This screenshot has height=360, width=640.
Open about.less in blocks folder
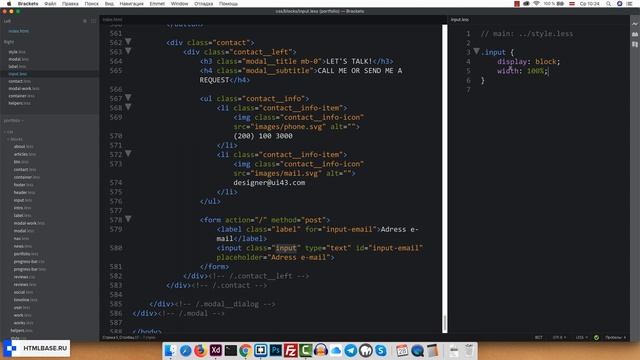(24, 147)
